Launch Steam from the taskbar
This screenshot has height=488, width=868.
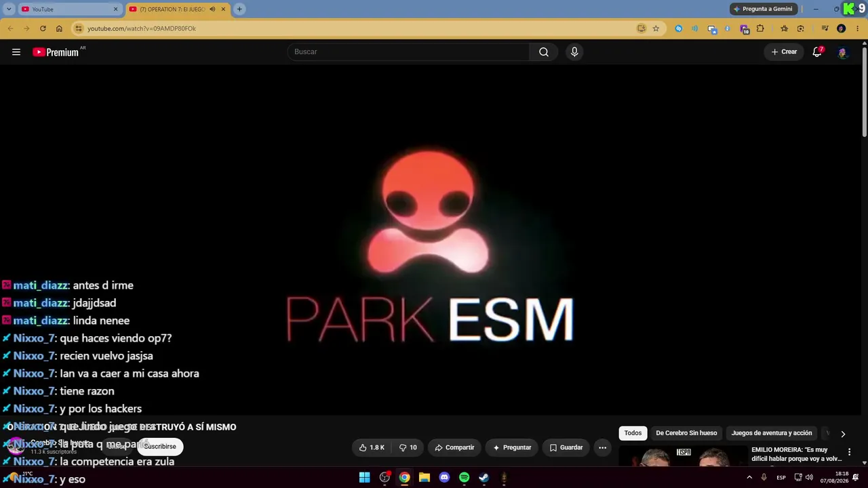[484, 478]
